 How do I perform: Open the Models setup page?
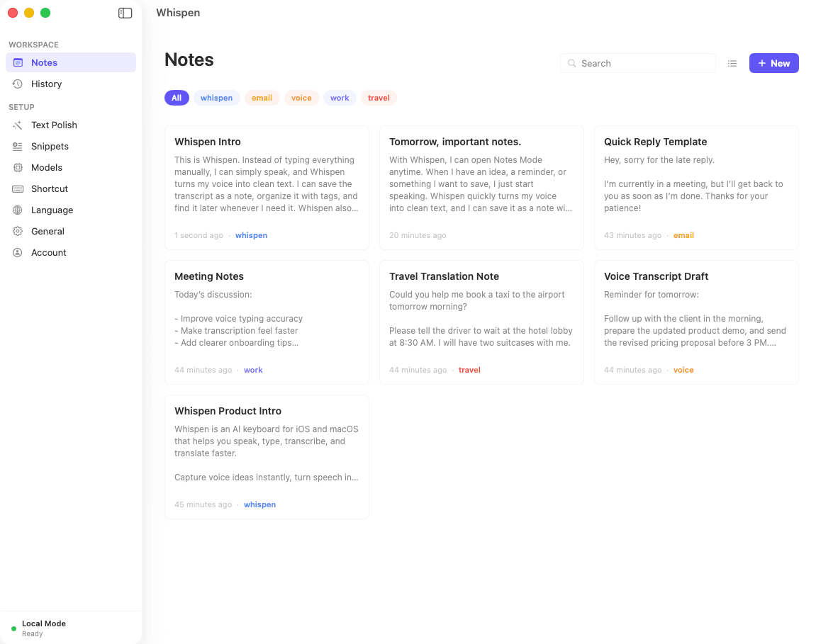tap(71, 167)
